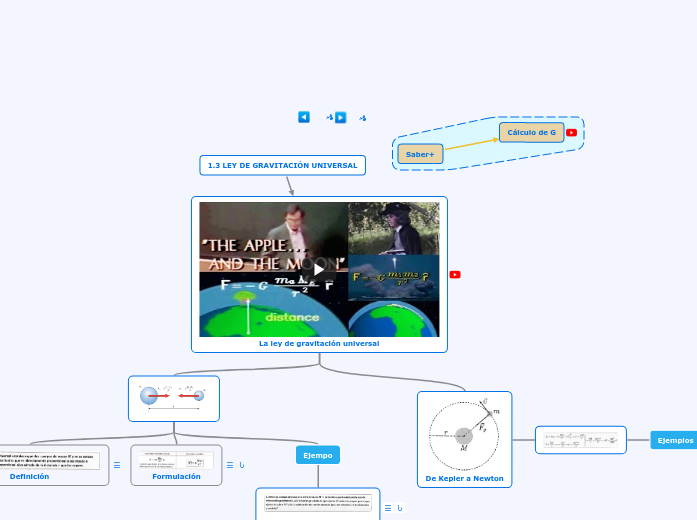Viewport: 697px width, 520px height.
Task: Open notes icon beside Formulación node
Action: [230, 465]
